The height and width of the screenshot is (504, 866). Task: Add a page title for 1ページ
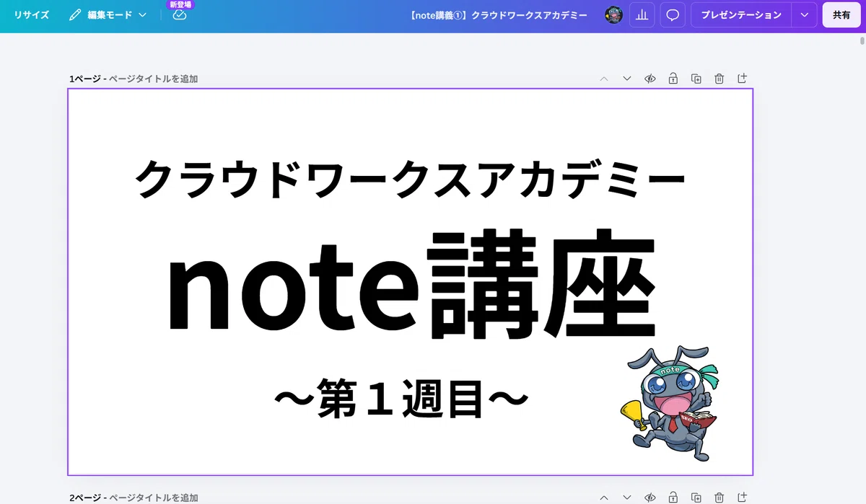pyautogui.click(x=153, y=79)
